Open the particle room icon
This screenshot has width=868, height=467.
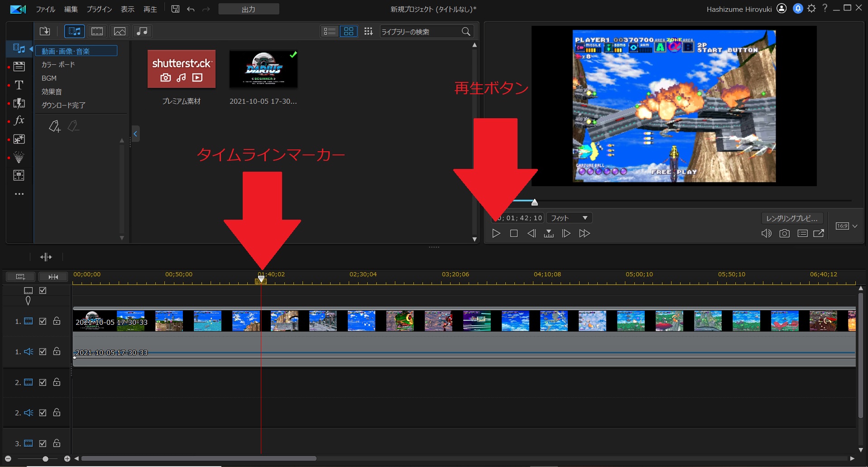19,157
